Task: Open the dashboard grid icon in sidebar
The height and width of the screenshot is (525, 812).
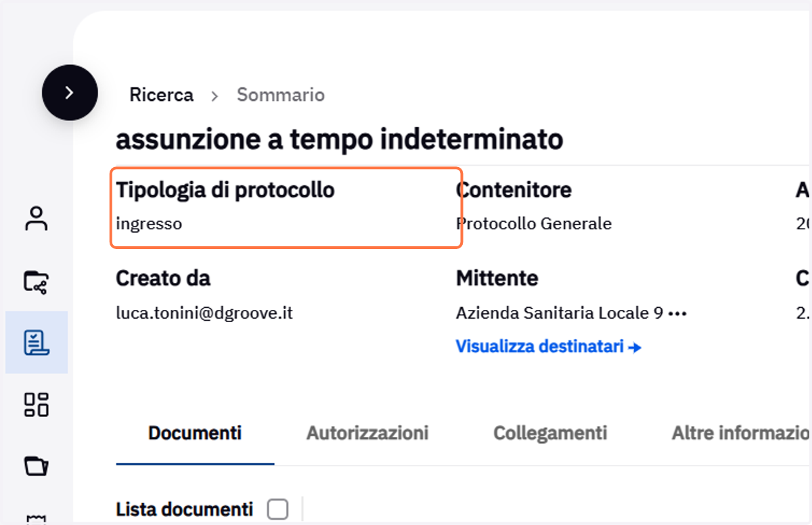Action: (37, 404)
